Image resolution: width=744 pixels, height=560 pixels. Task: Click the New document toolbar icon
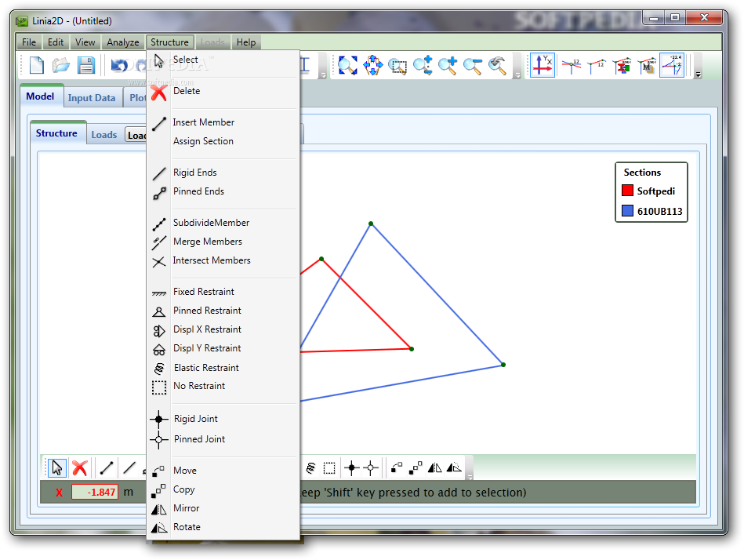(x=37, y=65)
